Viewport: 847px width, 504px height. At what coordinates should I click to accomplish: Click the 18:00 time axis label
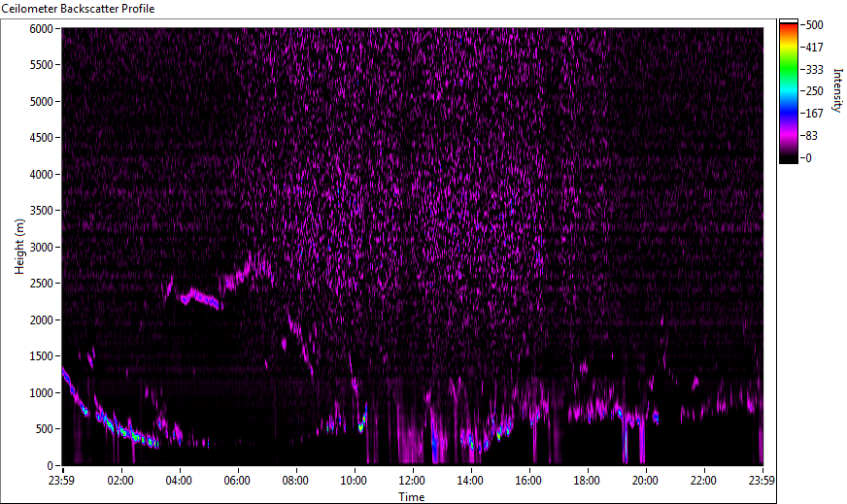click(587, 481)
